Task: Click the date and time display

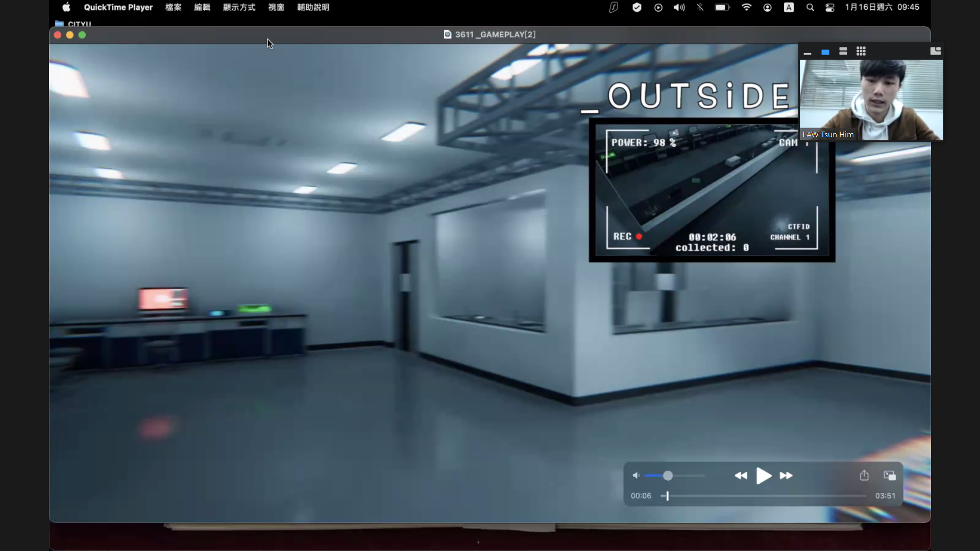Action: coord(882,7)
